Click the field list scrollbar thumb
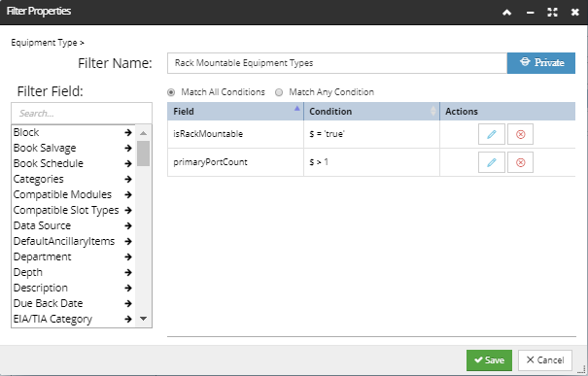588x376 pixels. [143, 154]
